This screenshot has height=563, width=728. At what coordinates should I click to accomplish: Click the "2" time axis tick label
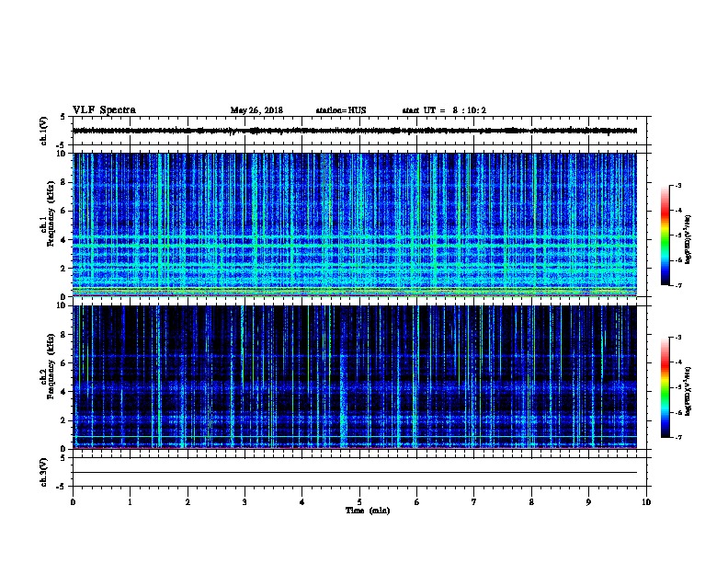pos(188,501)
